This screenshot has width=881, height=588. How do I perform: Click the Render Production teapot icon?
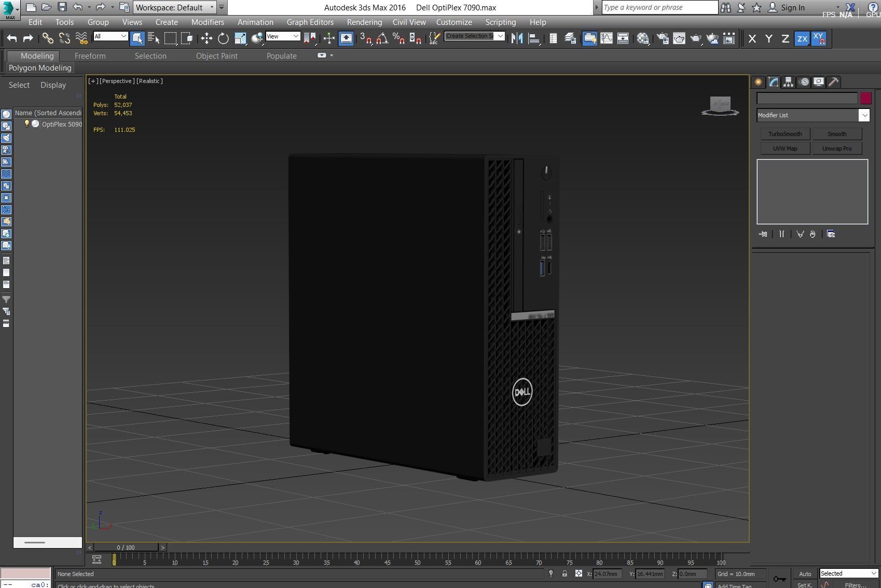point(696,38)
